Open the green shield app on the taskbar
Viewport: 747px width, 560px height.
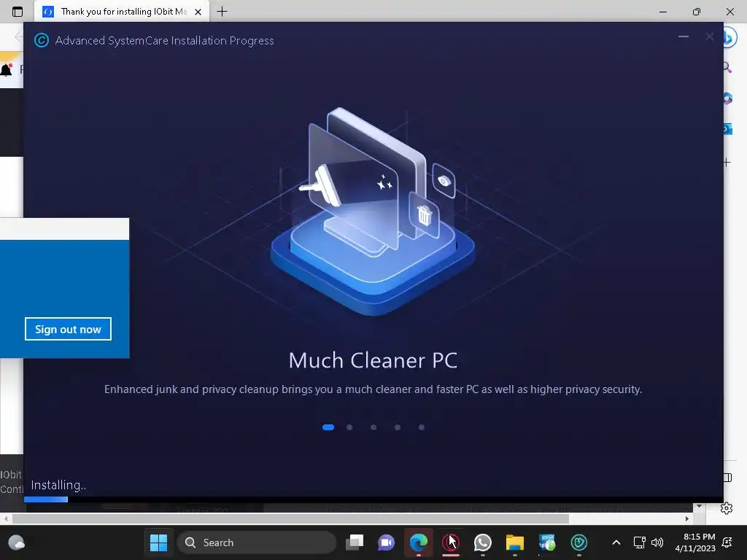point(579,542)
